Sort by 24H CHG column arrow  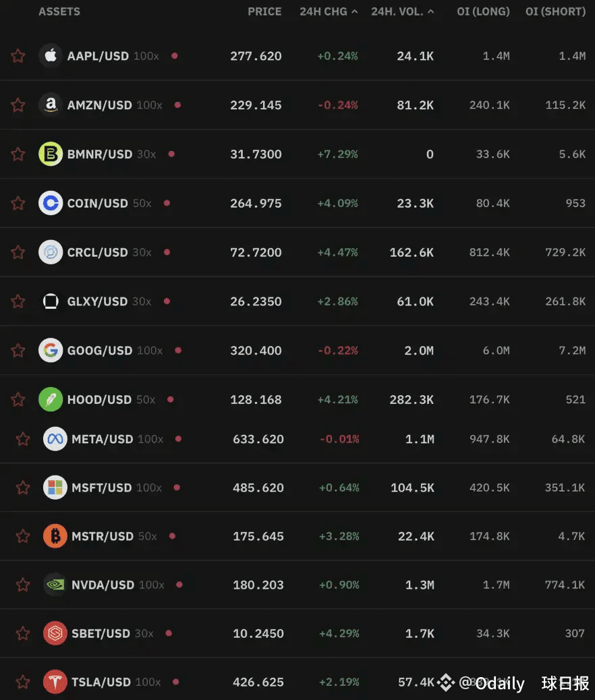pos(355,11)
